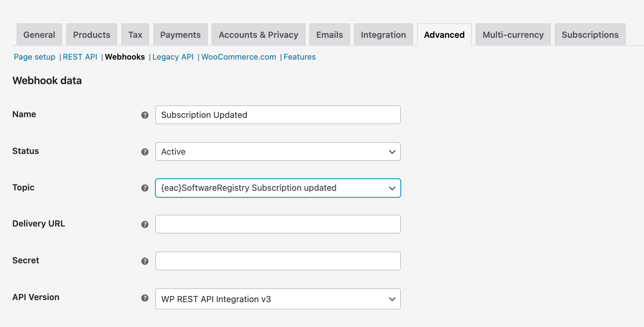Open the REST API section link
The height and width of the screenshot is (327, 644).
80,57
